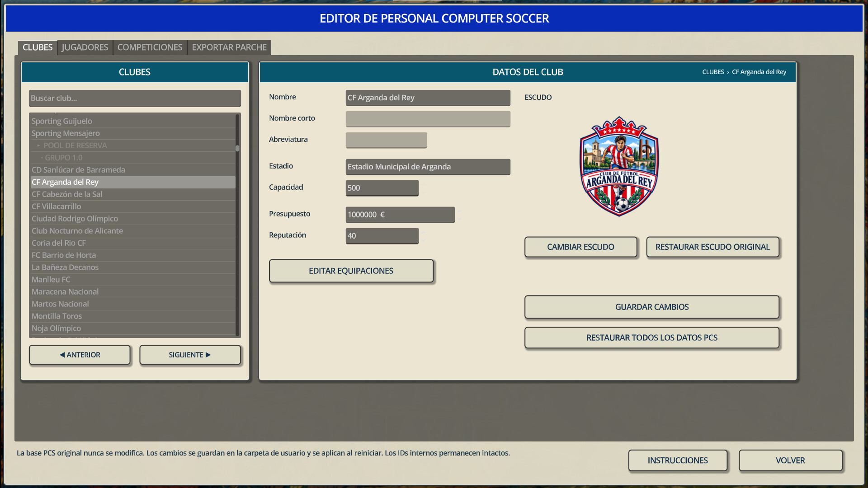Click RESTAURAR ESCUDO ORIGINAL
The image size is (868, 488).
point(712,247)
